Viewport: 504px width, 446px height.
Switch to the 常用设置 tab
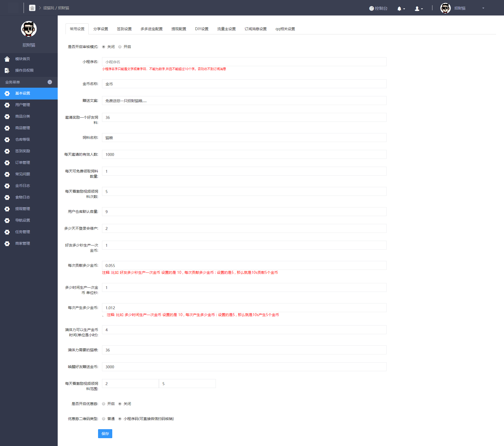tap(77, 29)
